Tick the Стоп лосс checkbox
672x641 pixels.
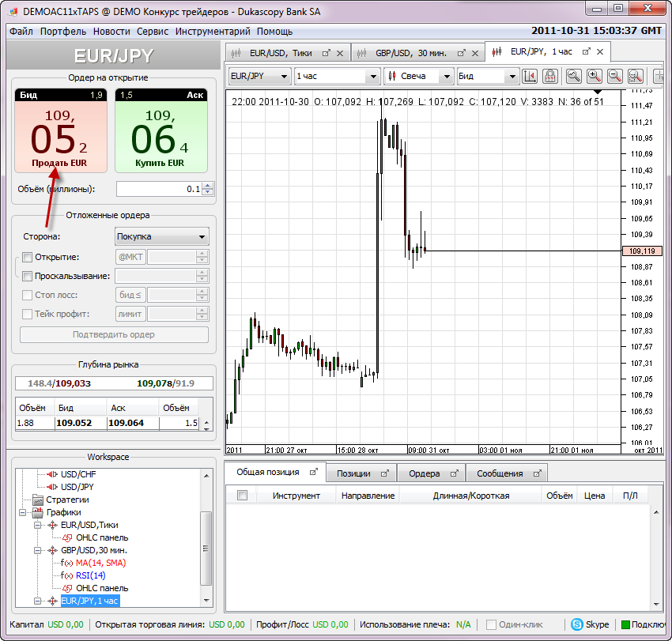pyautogui.click(x=28, y=295)
